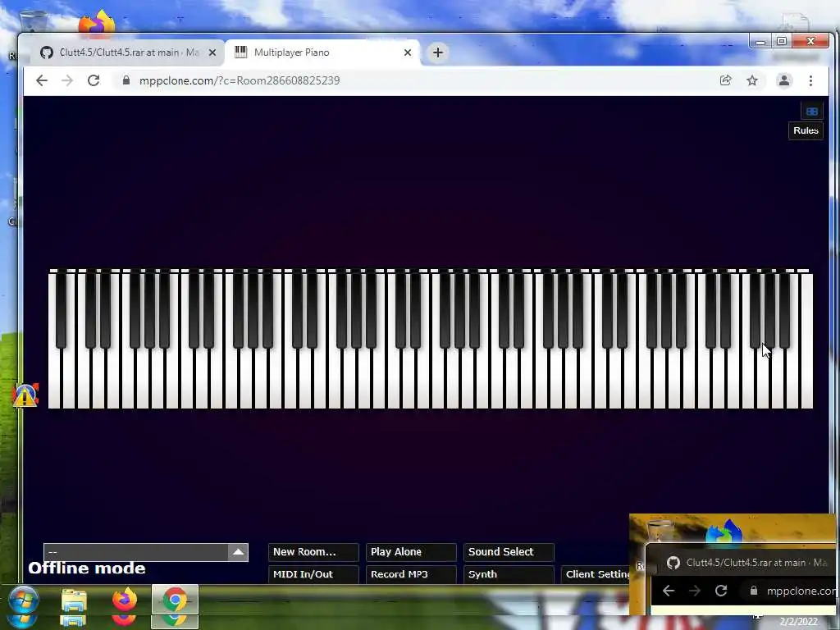Close the Multiplayer Piano tab
Image resolution: width=840 pixels, height=630 pixels.
[x=408, y=52]
